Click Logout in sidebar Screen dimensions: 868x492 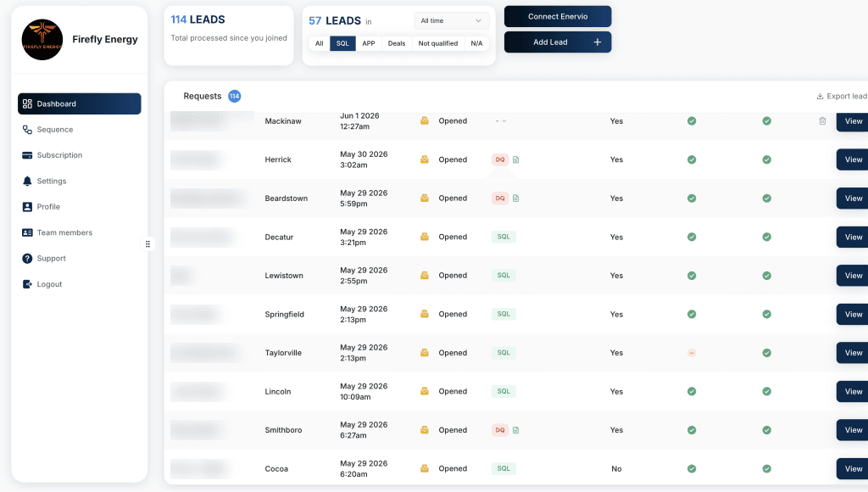click(42, 284)
